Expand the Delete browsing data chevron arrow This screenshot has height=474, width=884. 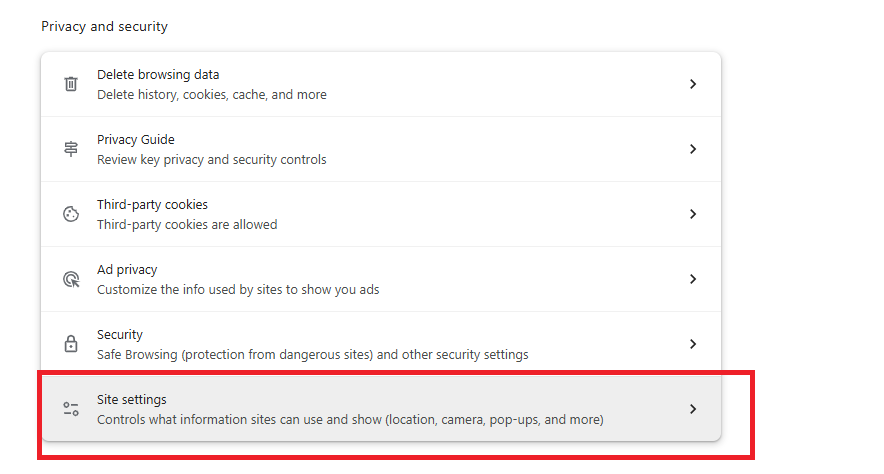[693, 84]
